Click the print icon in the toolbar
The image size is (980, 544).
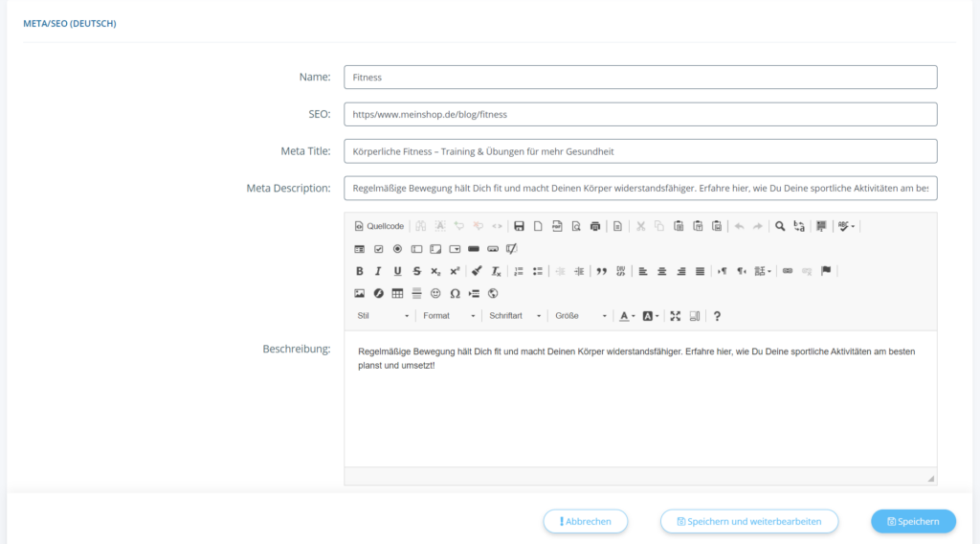595,226
